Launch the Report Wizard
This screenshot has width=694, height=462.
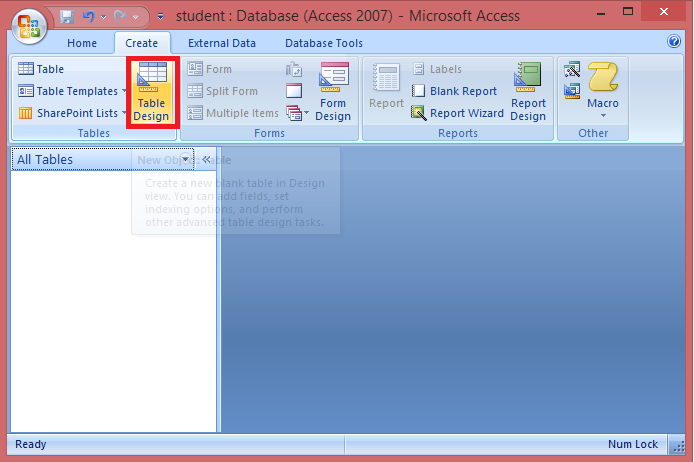click(457, 113)
